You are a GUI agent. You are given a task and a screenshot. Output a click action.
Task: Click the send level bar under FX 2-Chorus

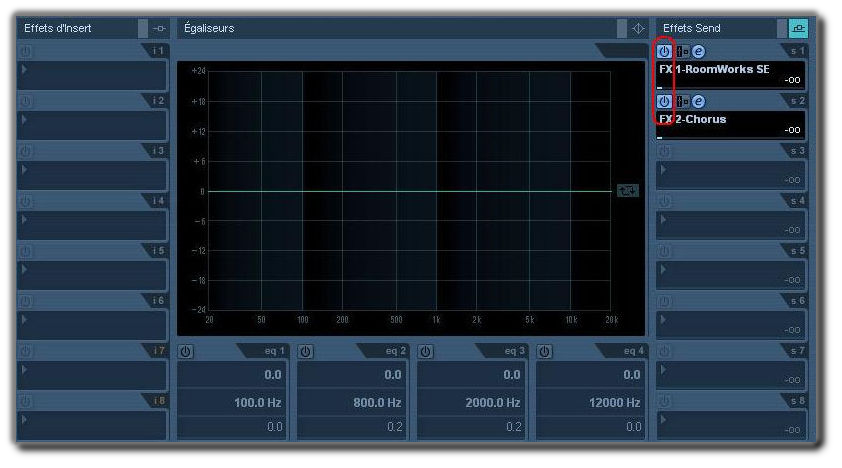(x=730, y=137)
